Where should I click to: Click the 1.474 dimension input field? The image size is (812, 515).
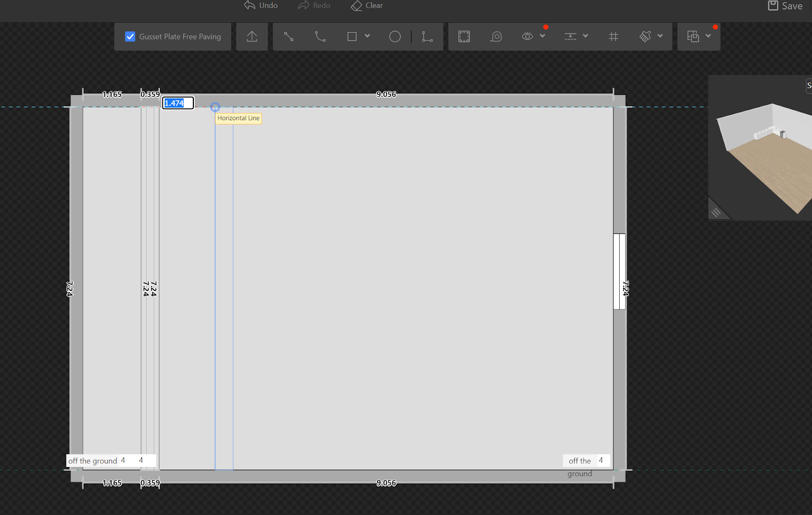point(178,103)
